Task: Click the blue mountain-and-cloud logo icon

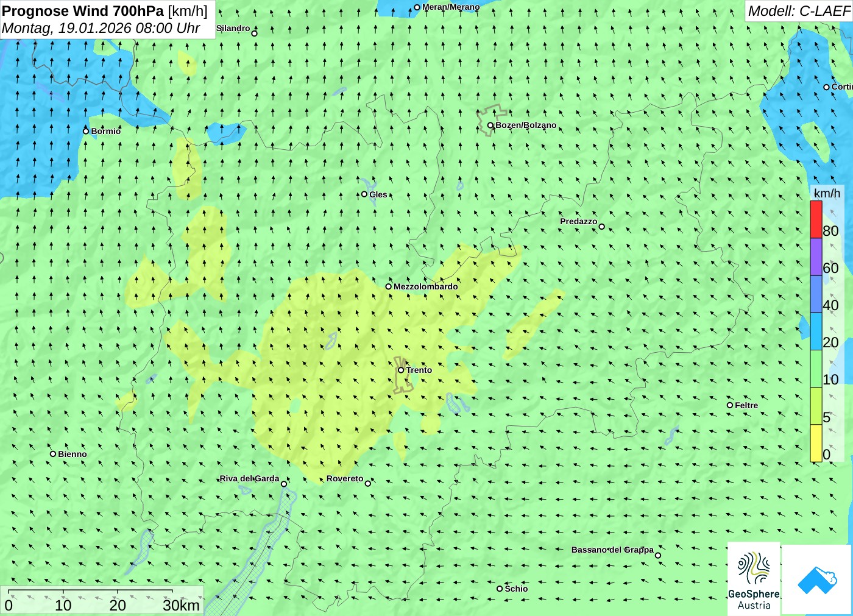Action: pos(817,579)
